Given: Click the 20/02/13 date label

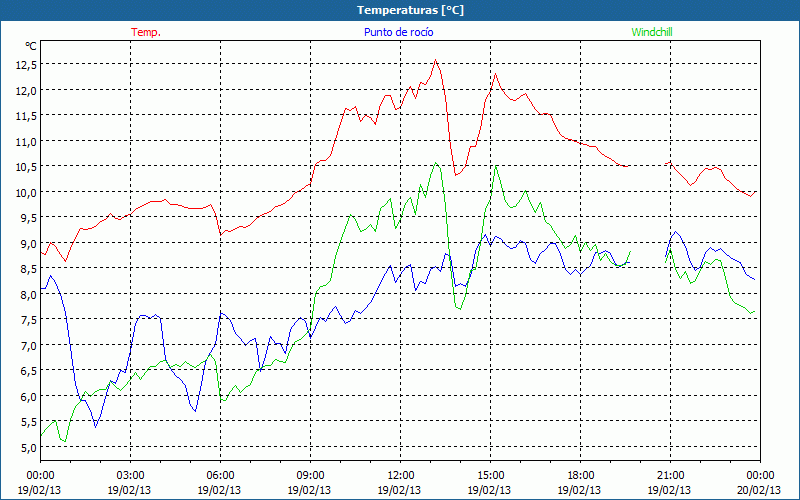Looking at the screenshot, I should 759,490.
